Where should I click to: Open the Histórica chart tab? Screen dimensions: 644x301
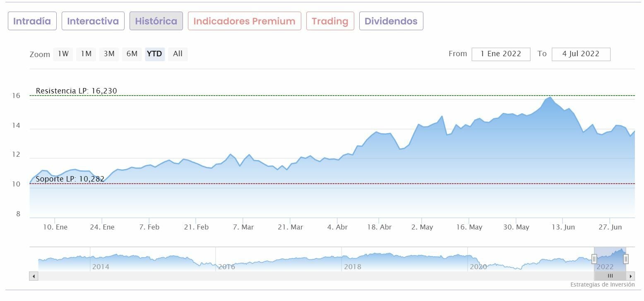coord(156,21)
